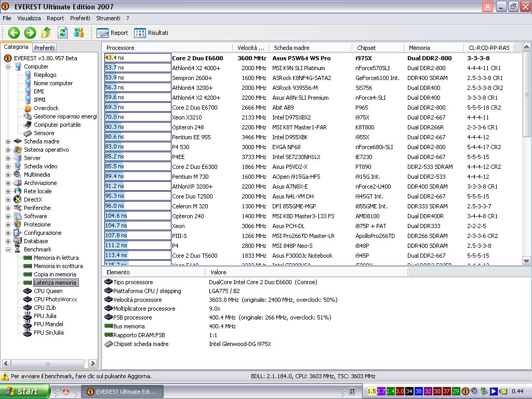The width and height of the screenshot is (532, 399).
Task: Select the Overclock flame item in tree
Action: point(46,108)
